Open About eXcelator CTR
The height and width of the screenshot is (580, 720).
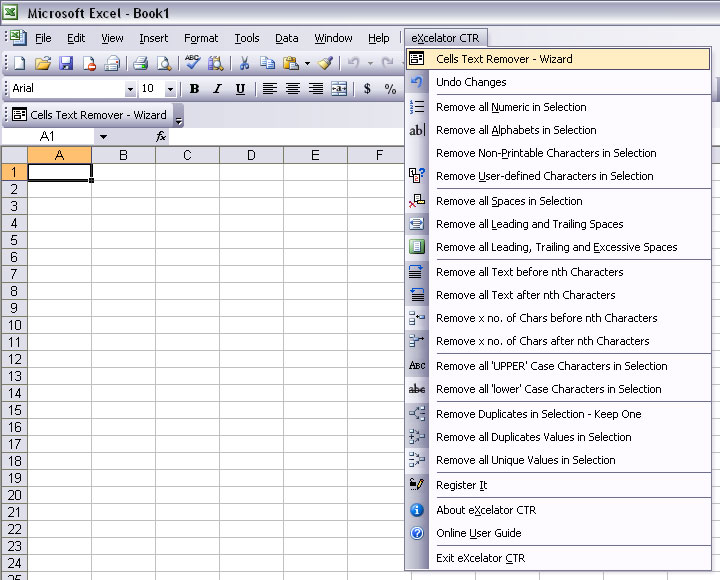click(558, 510)
